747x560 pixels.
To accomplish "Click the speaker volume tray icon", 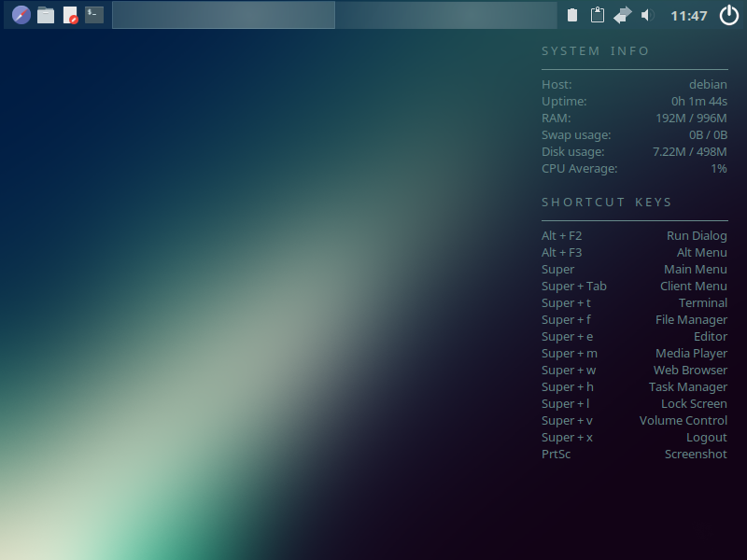I will click(x=648, y=15).
